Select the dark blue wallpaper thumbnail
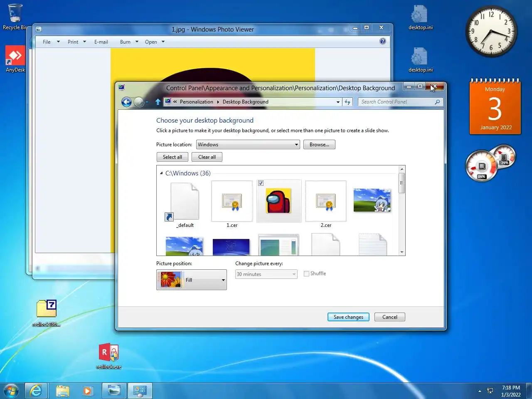This screenshot has height=399, width=532. (x=231, y=247)
